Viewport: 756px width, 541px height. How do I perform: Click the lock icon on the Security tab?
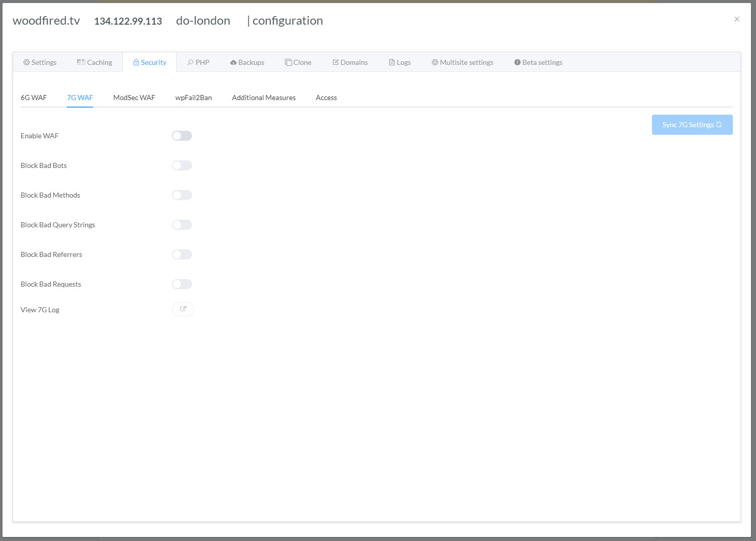136,62
